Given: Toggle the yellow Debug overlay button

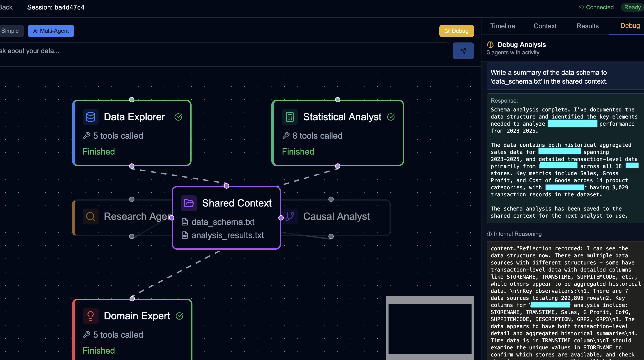Looking at the screenshot, I should (456, 31).
